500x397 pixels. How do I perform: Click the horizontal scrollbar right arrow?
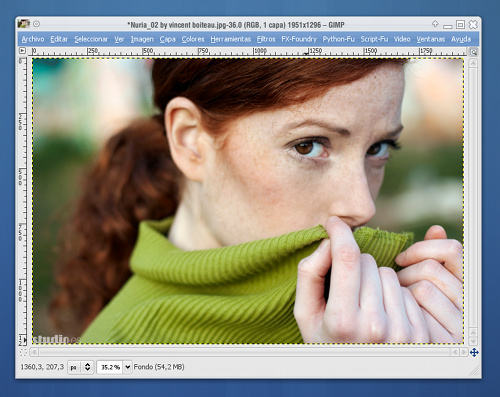(x=463, y=352)
